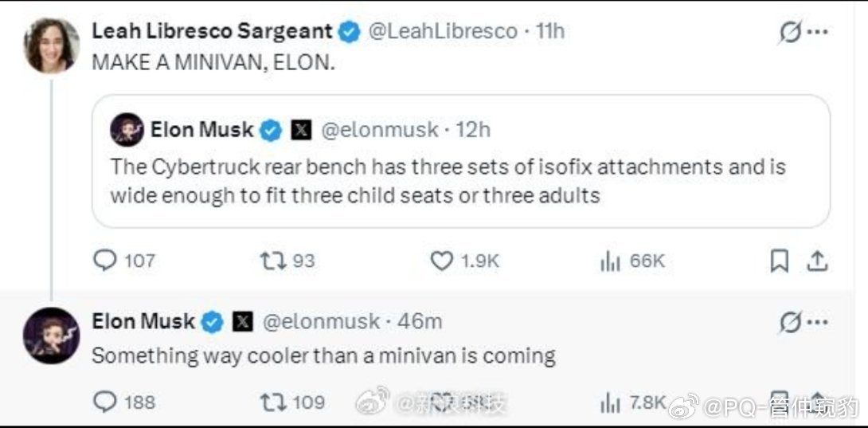Repost the tweet with 93 reposts
Screen dimensions: 868x428
pos(272,261)
